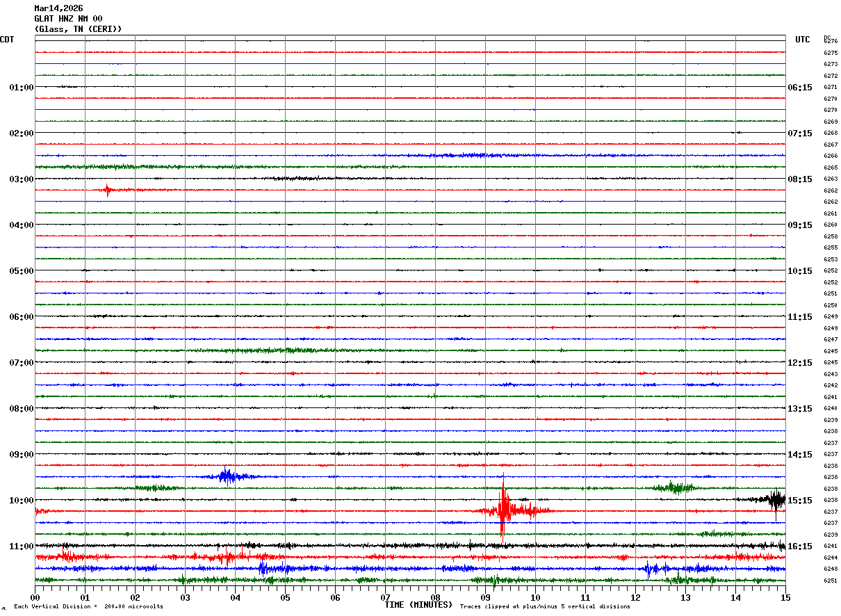Click the CDT time zone header

[x=7, y=40]
